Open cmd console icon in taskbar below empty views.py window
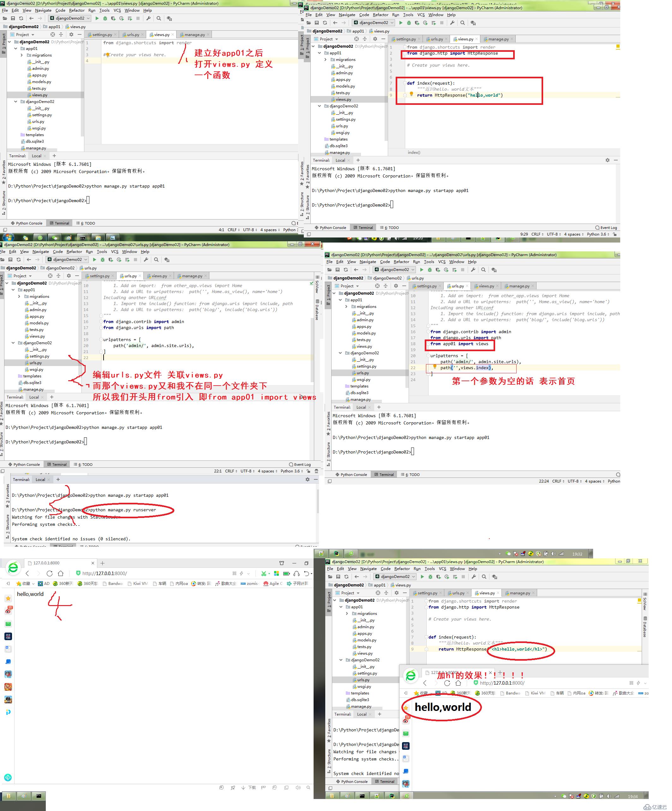 point(83,237)
